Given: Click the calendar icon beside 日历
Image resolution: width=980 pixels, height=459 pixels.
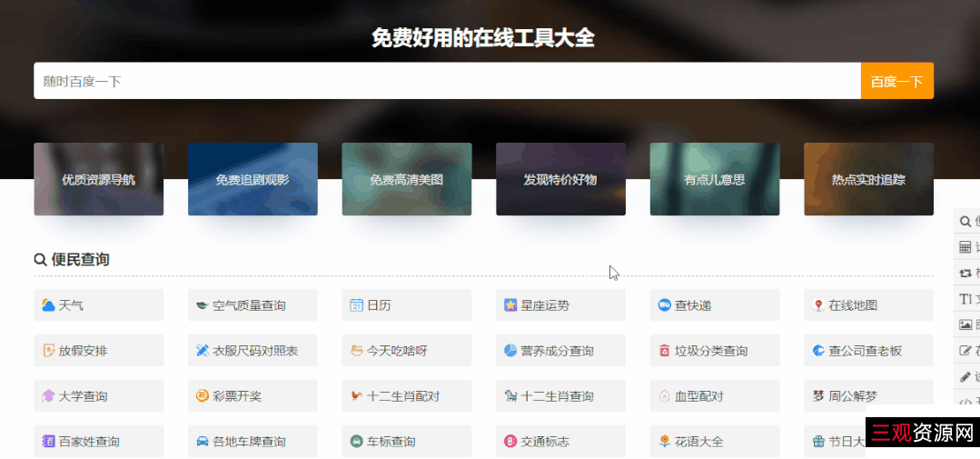Looking at the screenshot, I should pyautogui.click(x=356, y=305).
